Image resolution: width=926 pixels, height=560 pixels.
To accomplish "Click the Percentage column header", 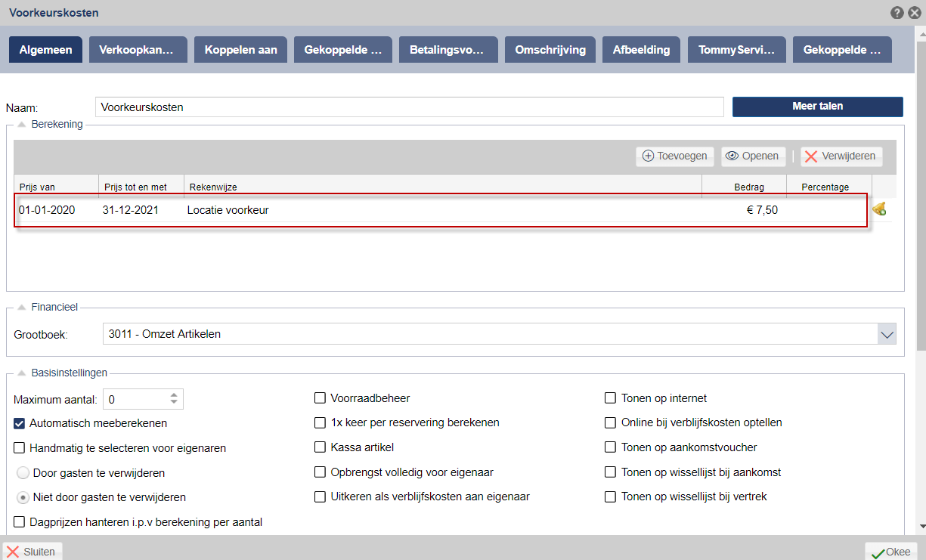I will (x=828, y=187).
